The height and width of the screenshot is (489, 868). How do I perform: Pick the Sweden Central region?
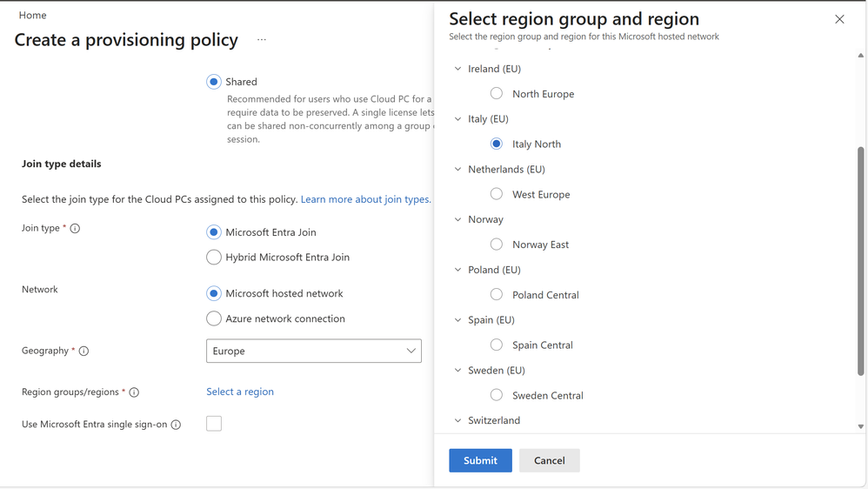497,395
